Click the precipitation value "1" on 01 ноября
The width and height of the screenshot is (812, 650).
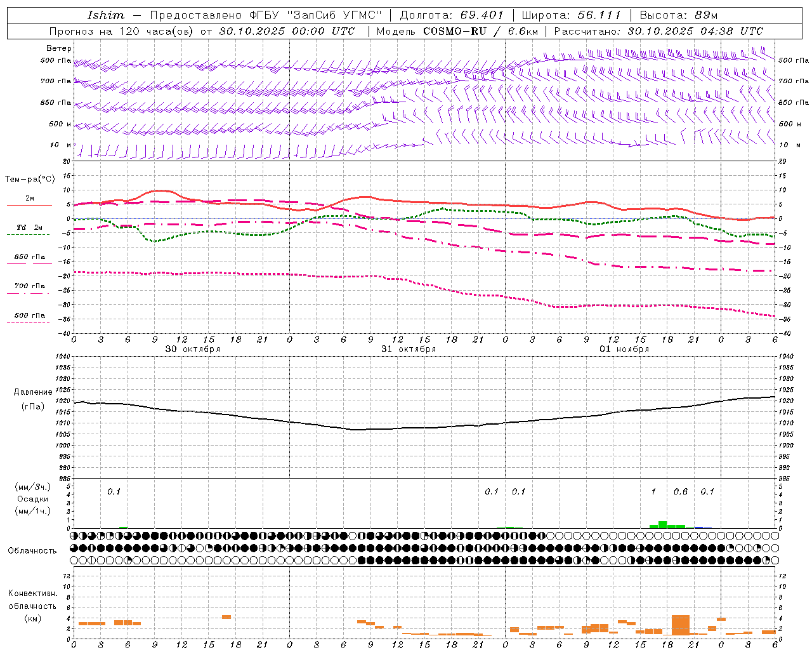(x=653, y=491)
